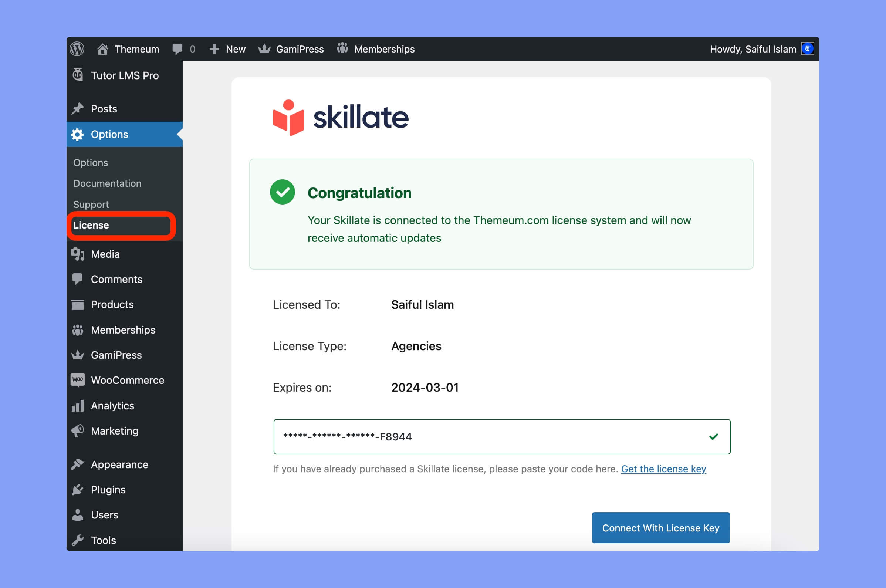Click the WooCommerce Woo icon
The image size is (886, 588).
coord(78,379)
